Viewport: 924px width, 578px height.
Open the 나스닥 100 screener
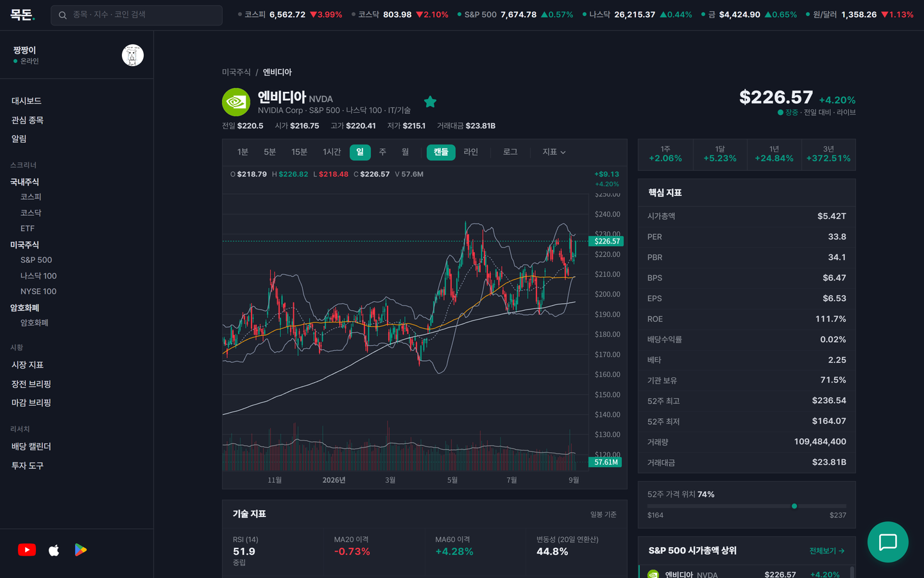[38, 276]
